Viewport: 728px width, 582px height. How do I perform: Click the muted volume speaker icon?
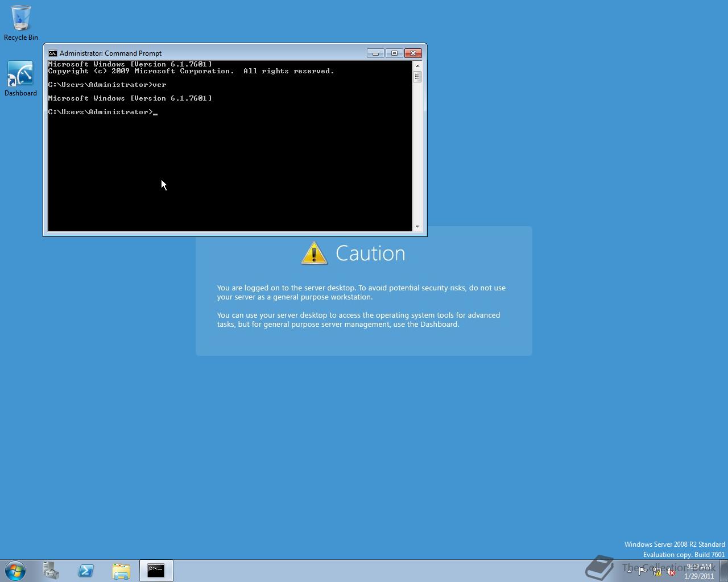click(671, 571)
